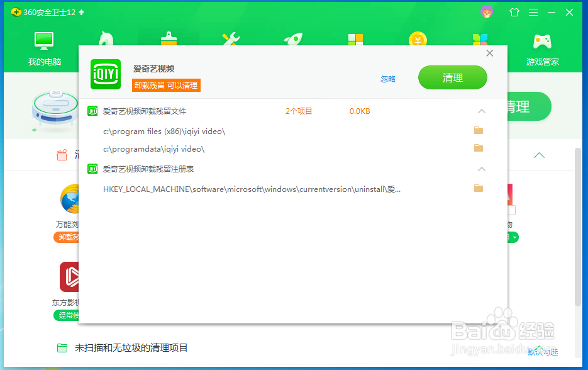
Task: Click the partially hidden 清理 button in main window
Action: point(529,106)
